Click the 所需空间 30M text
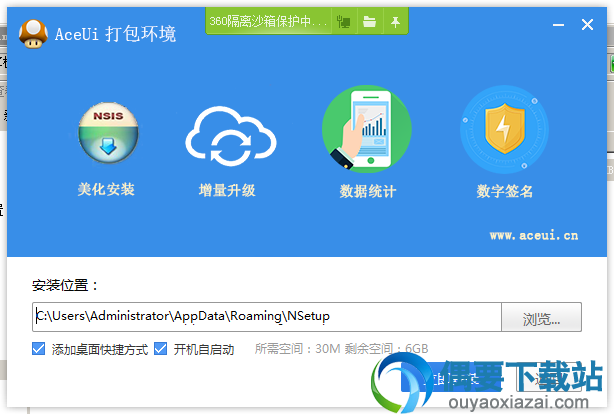614x414 pixels. [x=298, y=349]
